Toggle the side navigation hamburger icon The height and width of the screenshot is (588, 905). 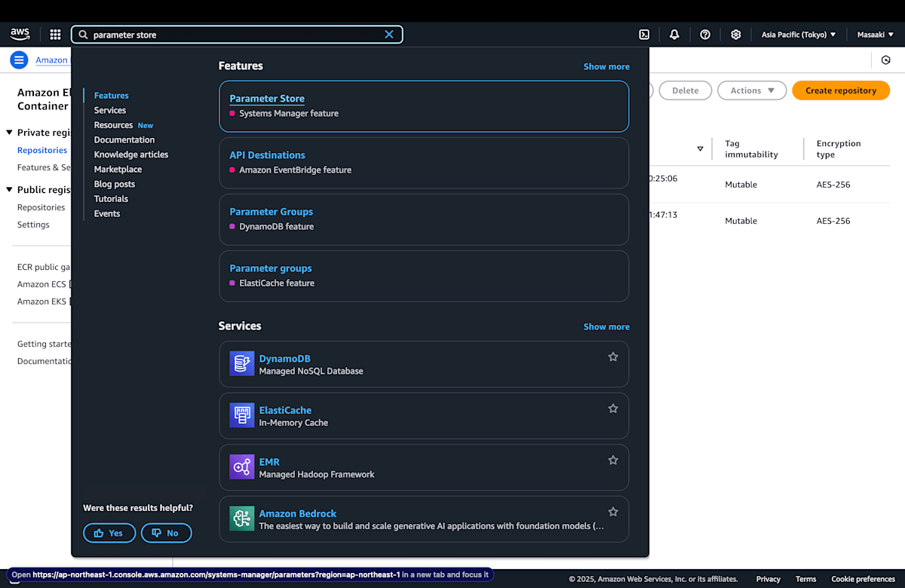pyautogui.click(x=19, y=60)
